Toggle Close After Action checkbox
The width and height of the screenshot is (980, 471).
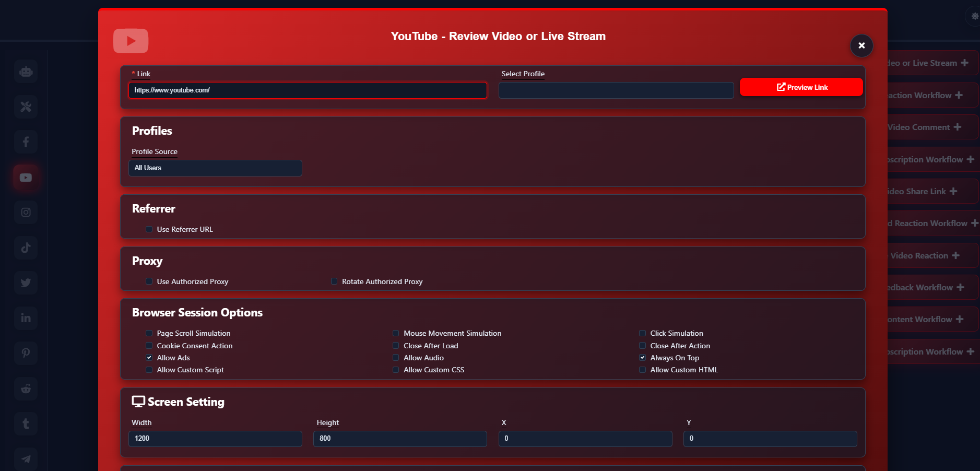[643, 346]
